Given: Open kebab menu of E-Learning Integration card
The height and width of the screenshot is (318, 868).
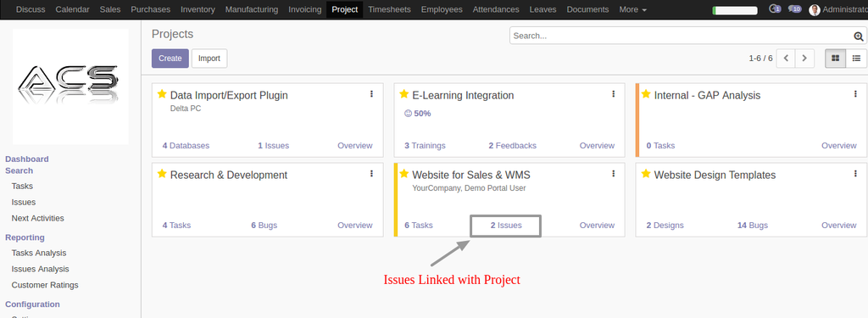Looking at the screenshot, I should 614,94.
